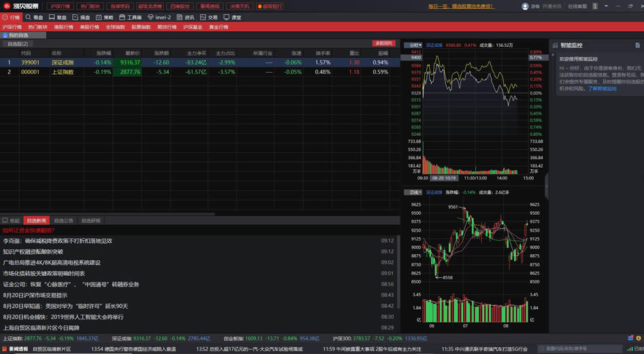
Task: Select the 股票指数 submenu tab
Action: tap(141, 27)
